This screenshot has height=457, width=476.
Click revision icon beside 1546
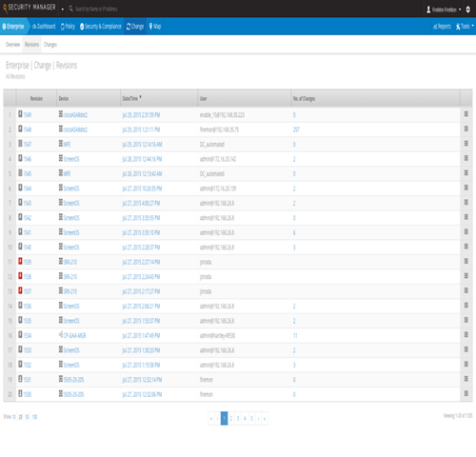point(20,158)
